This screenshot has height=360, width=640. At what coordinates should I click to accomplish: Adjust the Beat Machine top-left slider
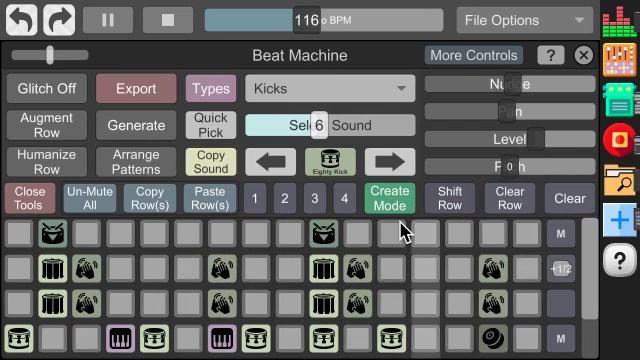50,55
